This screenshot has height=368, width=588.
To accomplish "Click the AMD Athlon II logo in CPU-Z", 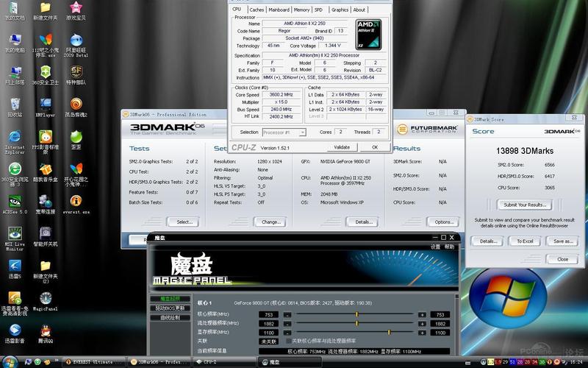I will point(368,35).
